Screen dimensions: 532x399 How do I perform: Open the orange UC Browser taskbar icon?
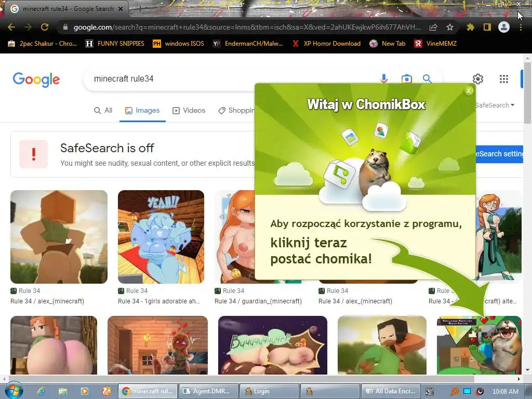click(106, 391)
